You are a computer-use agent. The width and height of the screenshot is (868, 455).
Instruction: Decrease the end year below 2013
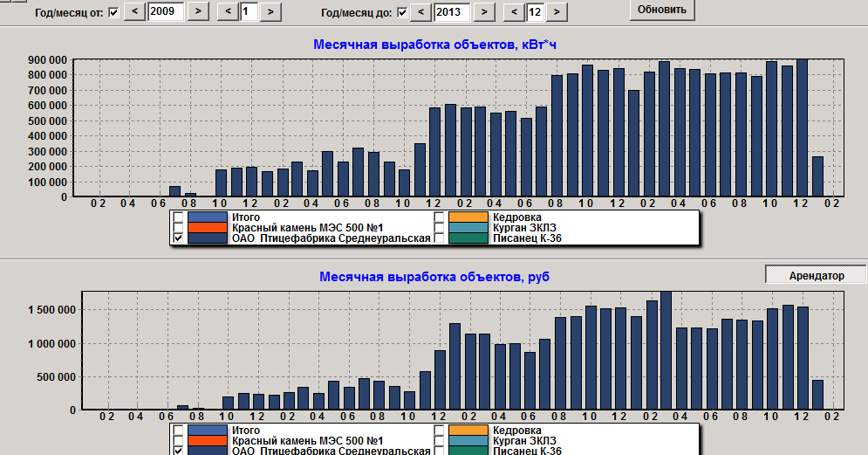[x=420, y=11]
